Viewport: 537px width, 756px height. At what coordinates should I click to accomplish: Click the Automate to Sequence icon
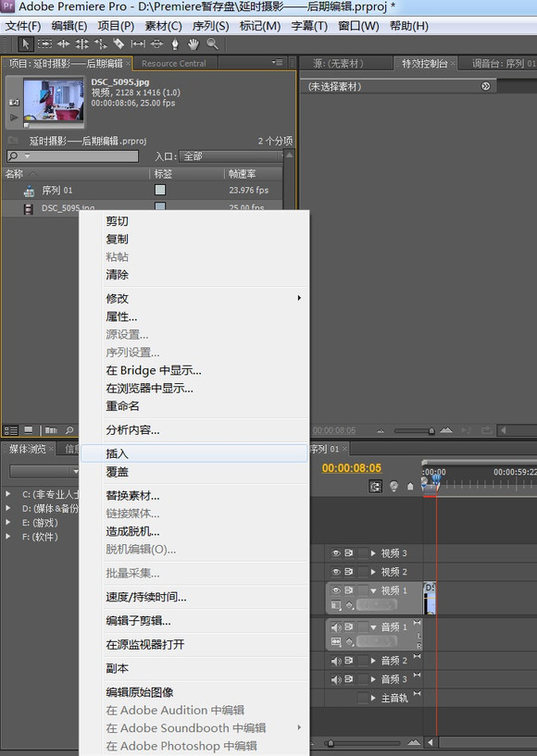click(51, 430)
